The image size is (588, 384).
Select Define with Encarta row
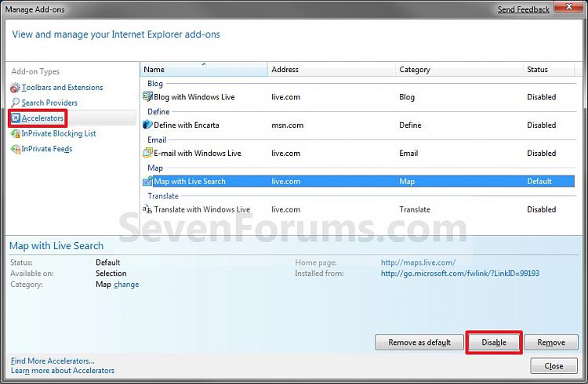coord(358,125)
